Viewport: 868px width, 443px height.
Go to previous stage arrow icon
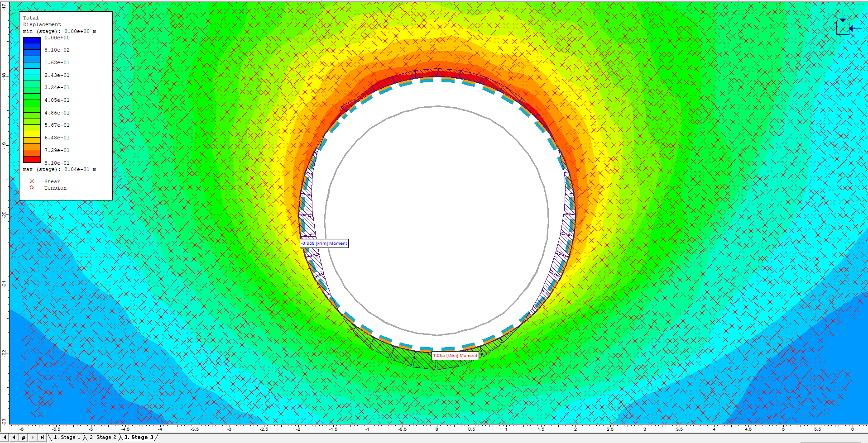click(x=14, y=437)
